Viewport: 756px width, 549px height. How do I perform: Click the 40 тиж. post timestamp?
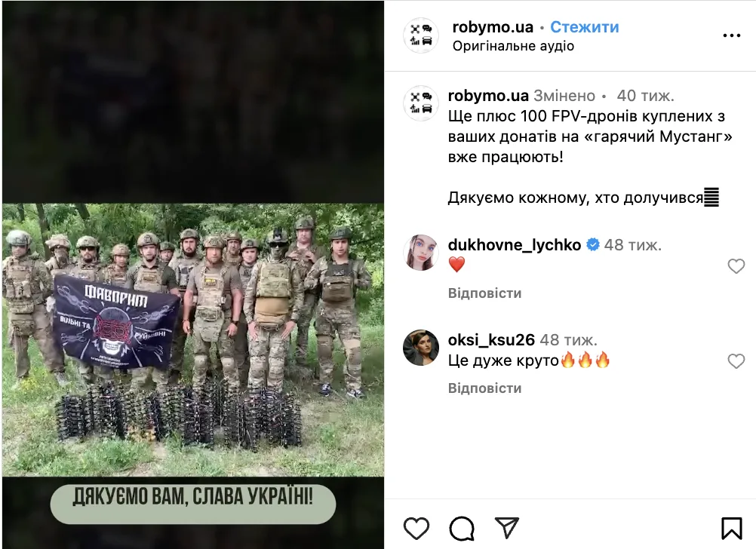click(645, 96)
